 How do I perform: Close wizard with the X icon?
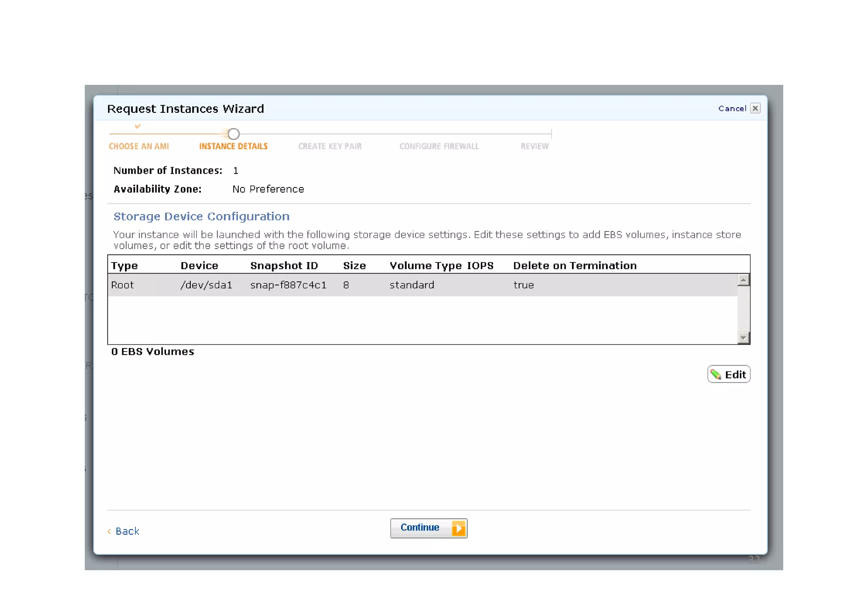pos(755,109)
